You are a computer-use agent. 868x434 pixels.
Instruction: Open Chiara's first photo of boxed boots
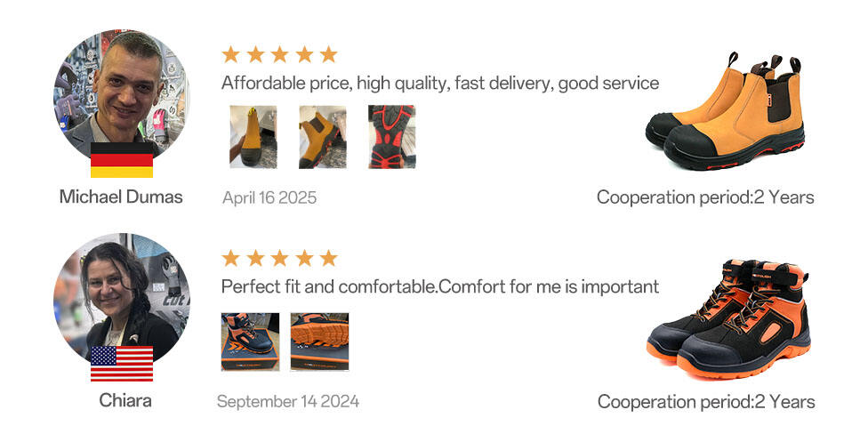250,342
